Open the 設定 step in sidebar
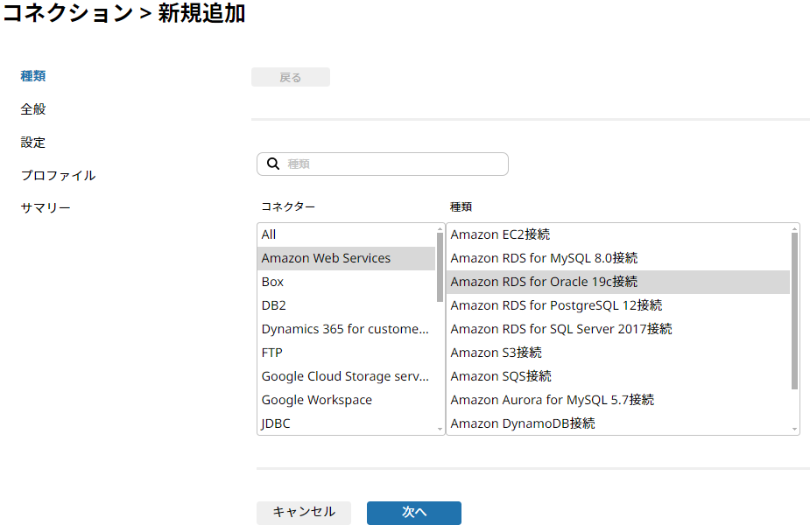Viewport: 810px width, 532px height. tap(33, 143)
